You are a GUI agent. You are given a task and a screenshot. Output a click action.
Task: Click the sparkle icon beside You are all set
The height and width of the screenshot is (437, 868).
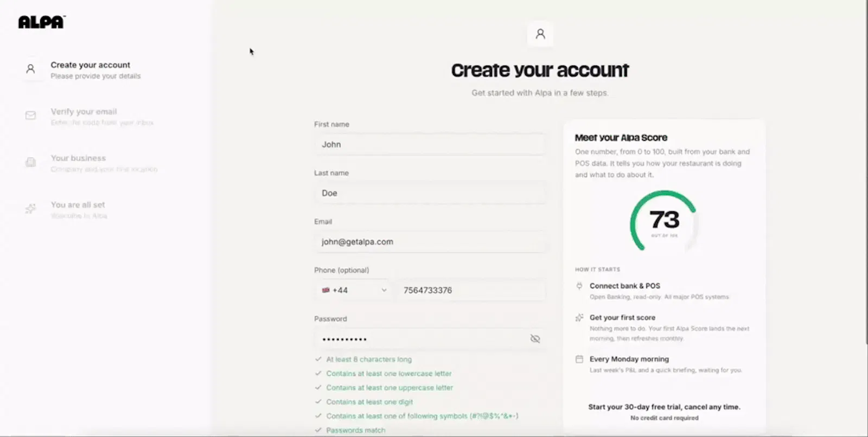pyautogui.click(x=31, y=209)
